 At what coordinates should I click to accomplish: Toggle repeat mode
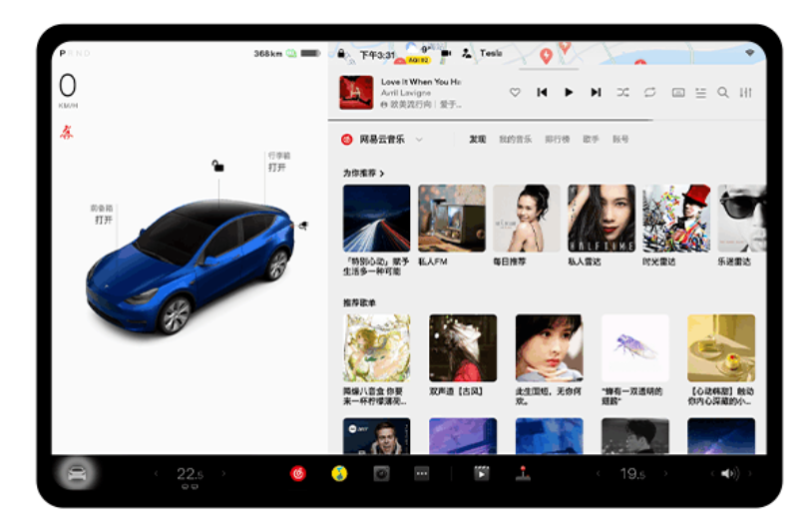pos(650,92)
